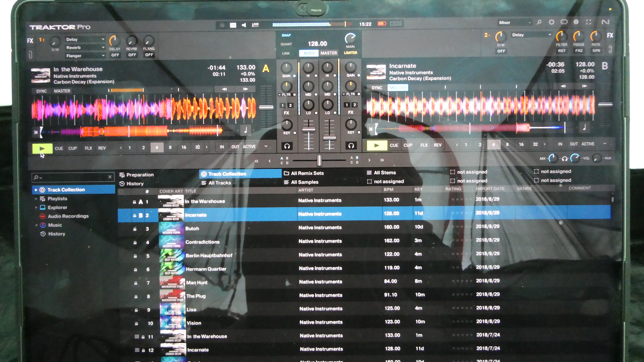Click Deck B CUP button

pyautogui.click(x=408, y=145)
